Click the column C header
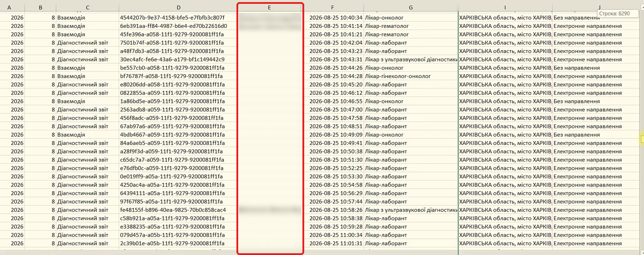 pos(88,7)
